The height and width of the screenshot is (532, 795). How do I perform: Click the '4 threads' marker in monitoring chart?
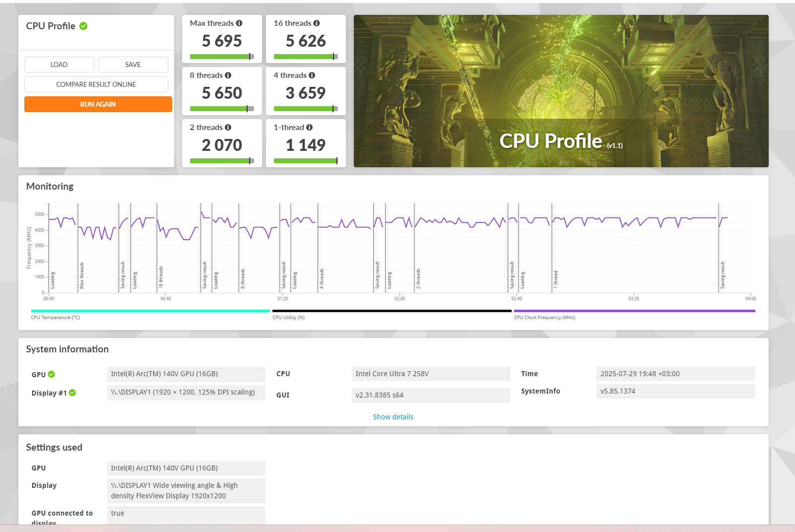click(x=322, y=278)
